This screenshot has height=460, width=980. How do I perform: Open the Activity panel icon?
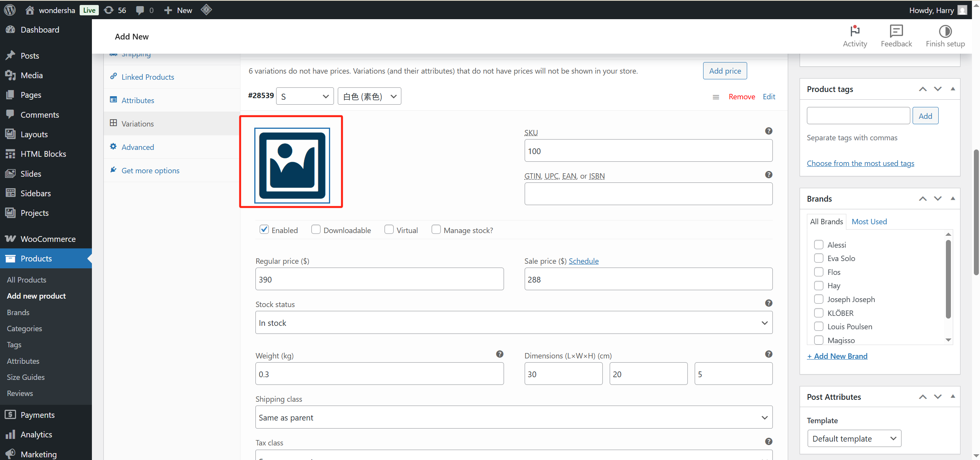[x=854, y=31]
